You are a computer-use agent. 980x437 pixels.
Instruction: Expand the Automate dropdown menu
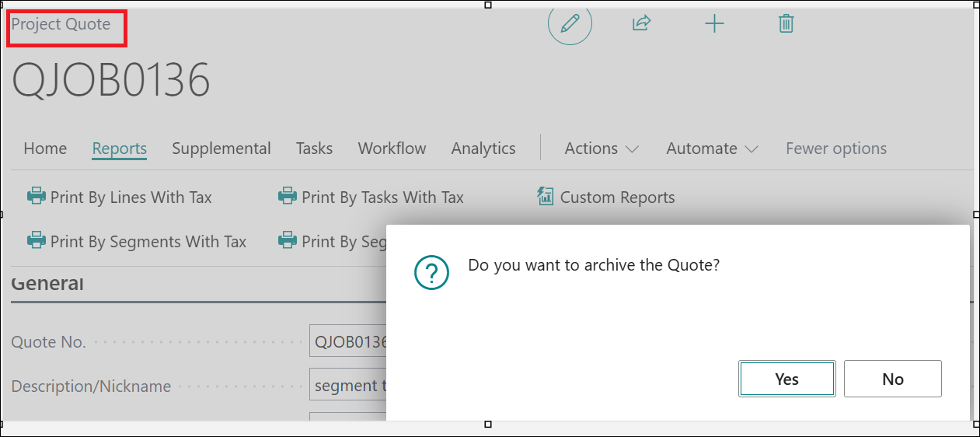(713, 149)
